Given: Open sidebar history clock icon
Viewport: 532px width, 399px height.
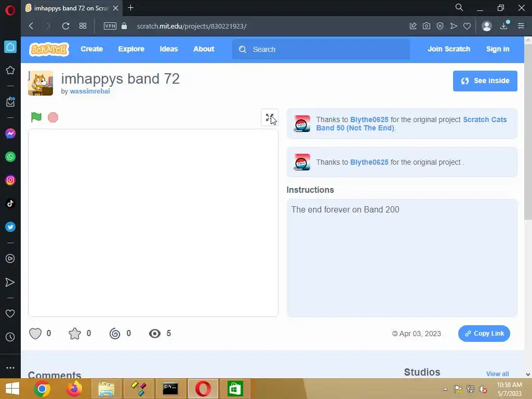Looking at the screenshot, I should [10, 337].
